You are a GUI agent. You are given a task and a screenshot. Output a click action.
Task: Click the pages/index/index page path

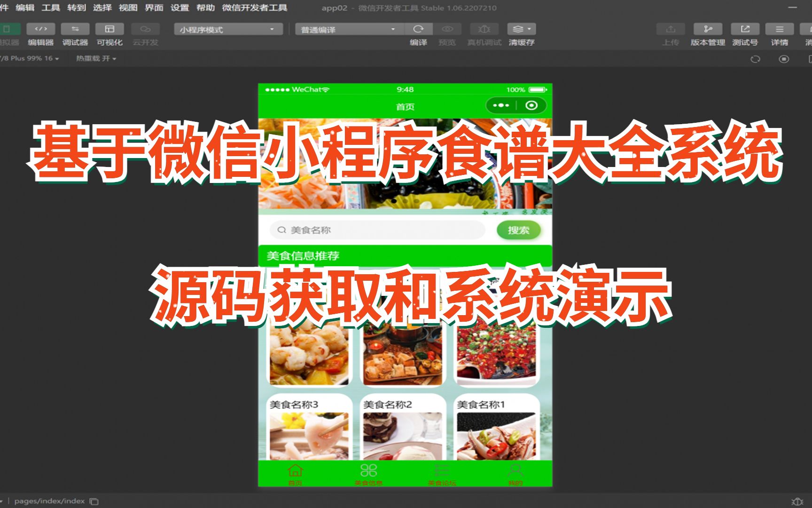pyautogui.click(x=49, y=501)
